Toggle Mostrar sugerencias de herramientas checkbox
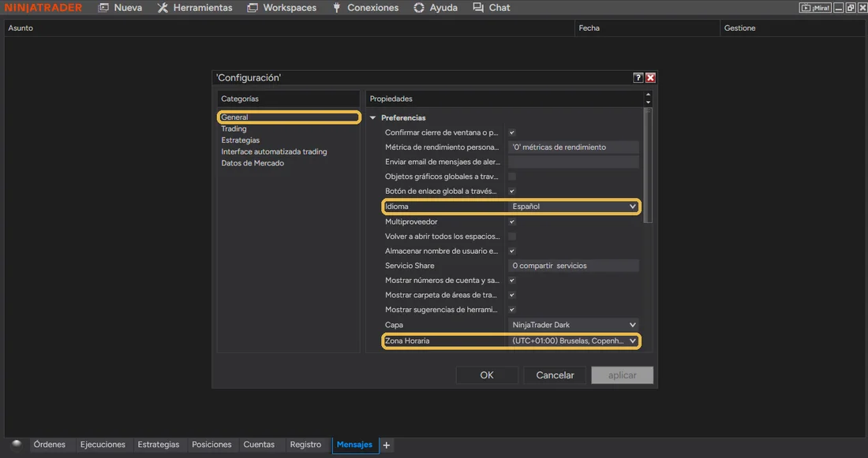This screenshot has width=868, height=458. click(512, 310)
